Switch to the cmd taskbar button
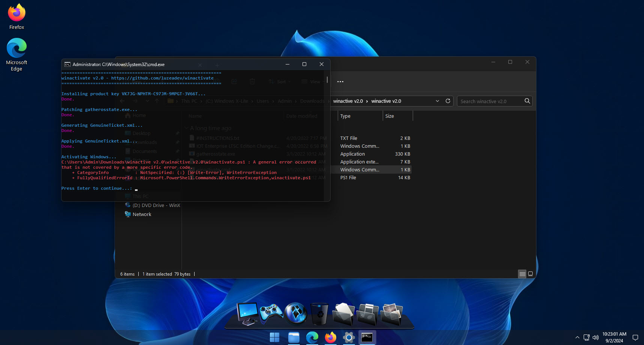The height and width of the screenshot is (345, 644). coord(367,337)
